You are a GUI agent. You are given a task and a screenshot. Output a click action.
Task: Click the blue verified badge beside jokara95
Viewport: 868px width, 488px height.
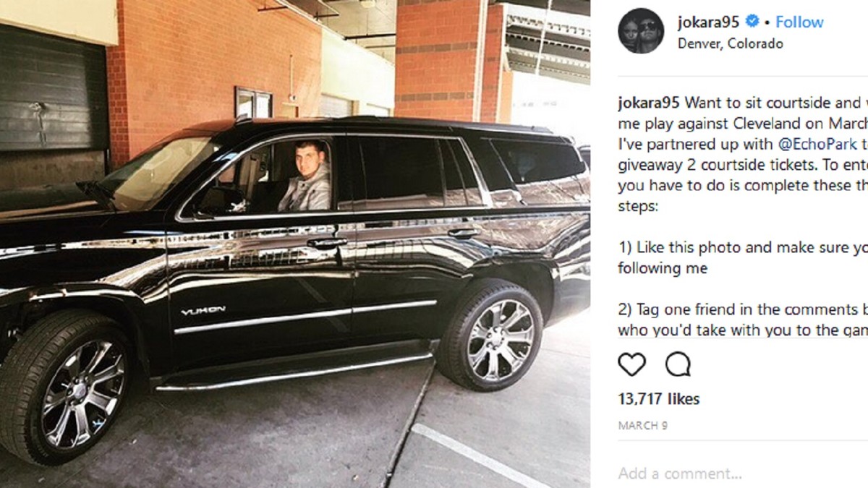[752, 22]
